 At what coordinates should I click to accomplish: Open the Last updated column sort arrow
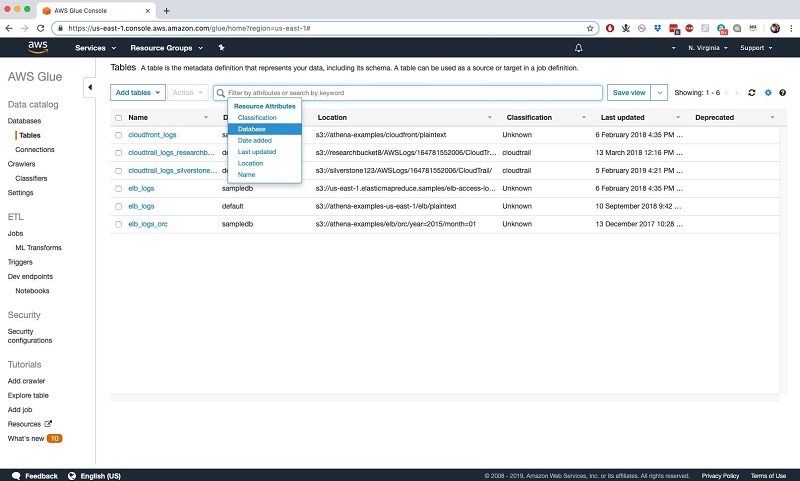coord(678,117)
